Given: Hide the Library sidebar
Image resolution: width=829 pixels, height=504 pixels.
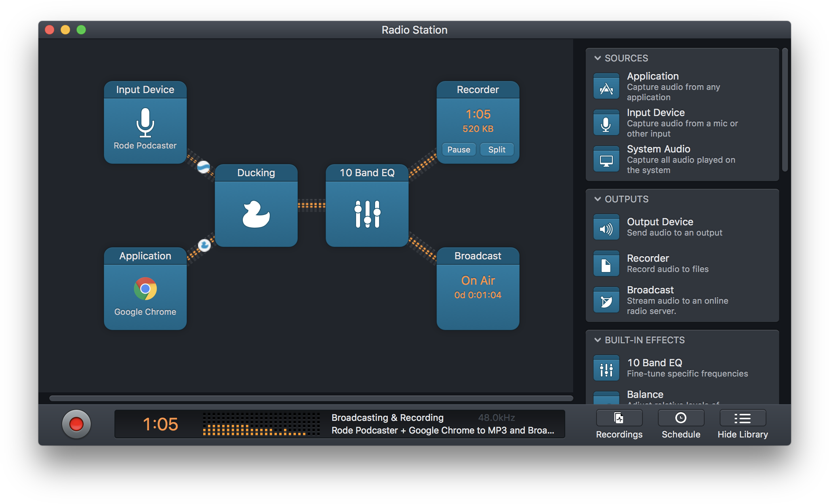Looking at the screenshot, I should [742, 424].
